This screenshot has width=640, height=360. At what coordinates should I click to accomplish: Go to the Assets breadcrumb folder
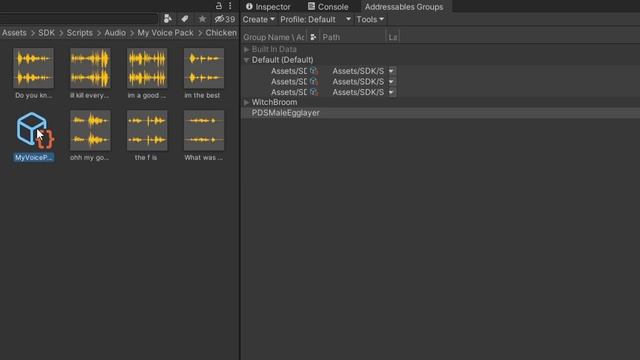point(14,33)
